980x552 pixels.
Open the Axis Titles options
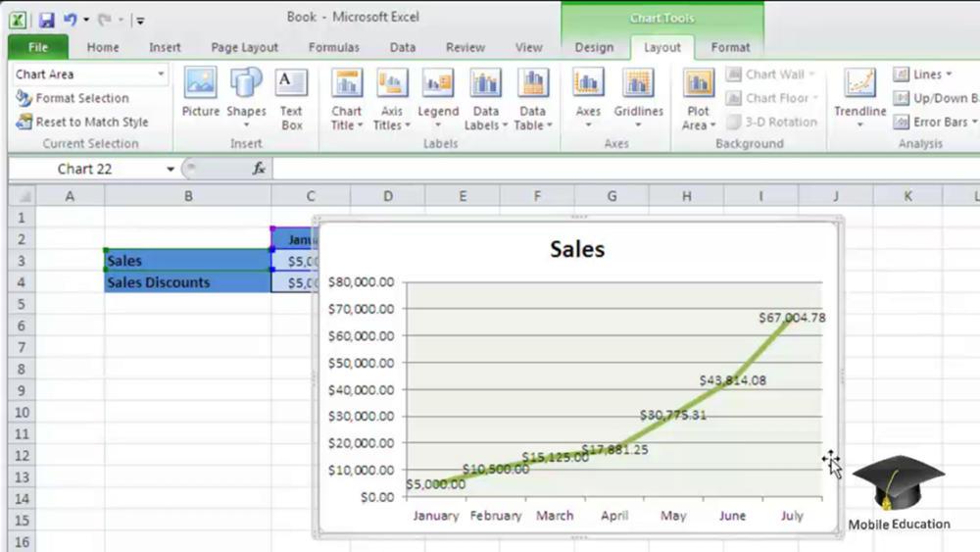[x=392, y=100]
